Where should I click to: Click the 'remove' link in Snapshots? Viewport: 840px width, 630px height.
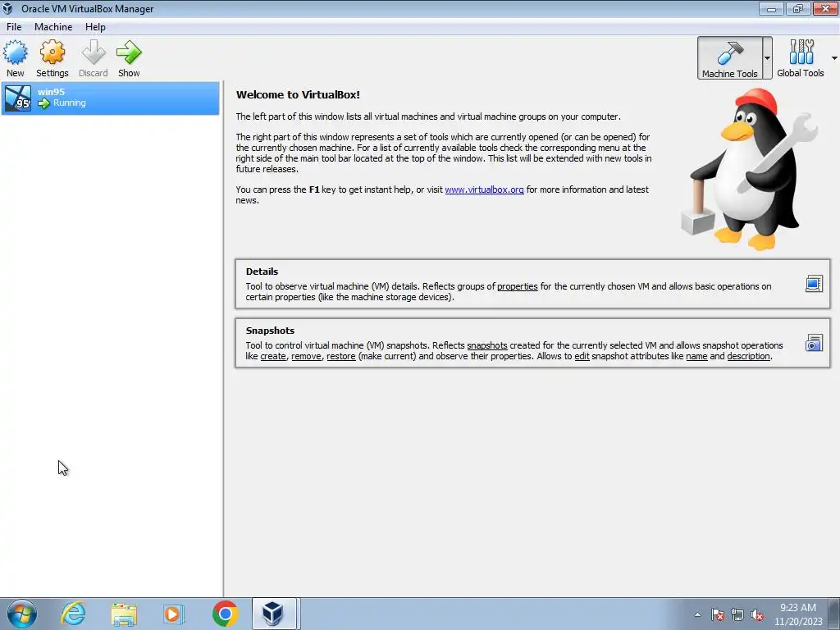[306, 356]
